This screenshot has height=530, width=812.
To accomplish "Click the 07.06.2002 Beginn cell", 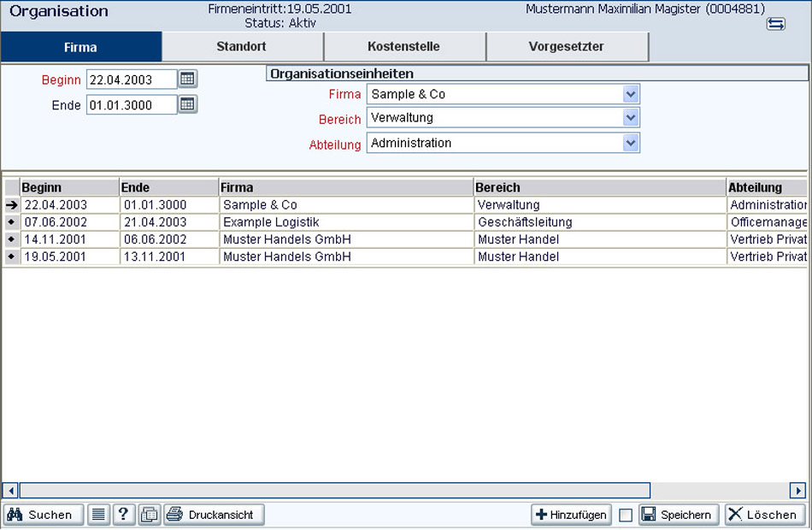I will pyautogui.click(x=69, y=221).
